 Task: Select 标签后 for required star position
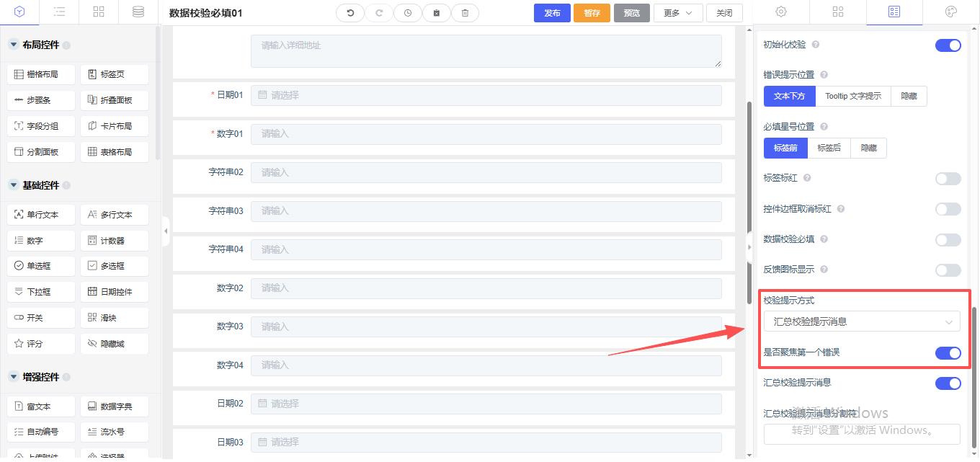(x=829, y=148)
